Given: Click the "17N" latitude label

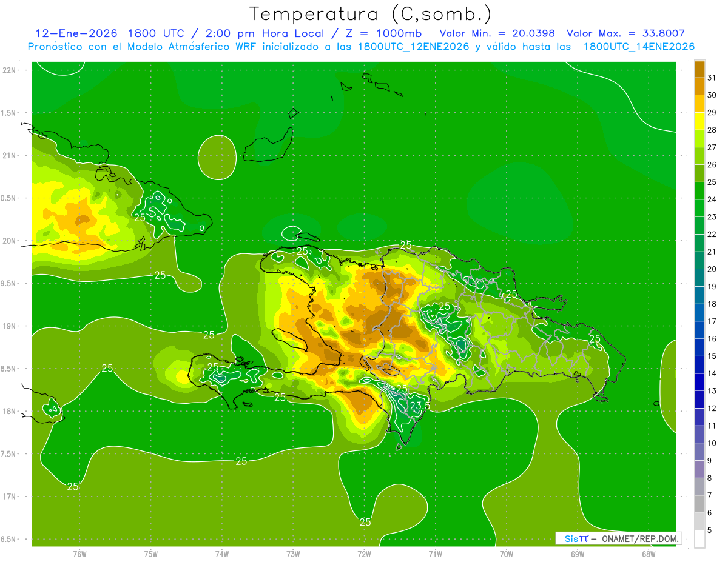Looking at the screenshot, I should click(9, 497).
